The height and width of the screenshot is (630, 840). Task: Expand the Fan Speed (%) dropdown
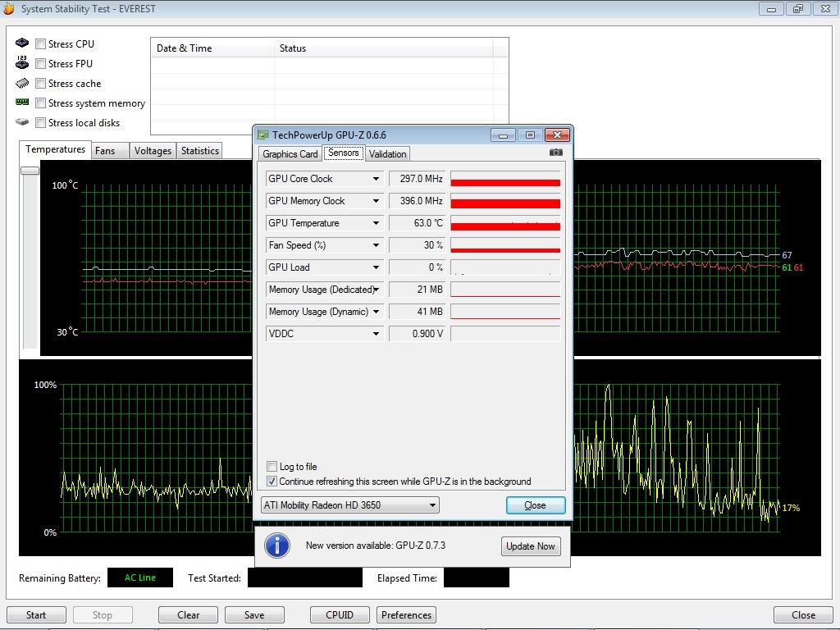376,245
